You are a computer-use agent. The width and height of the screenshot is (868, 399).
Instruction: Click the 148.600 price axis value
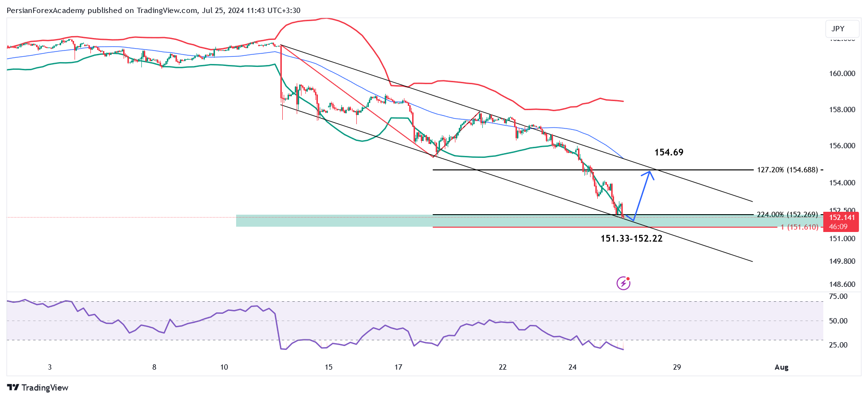tap(842, 284)
